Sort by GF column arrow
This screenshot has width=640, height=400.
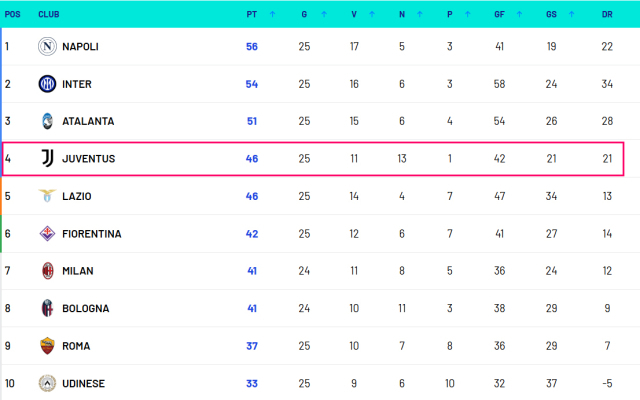pyautogui.click(x=518, y=14)
